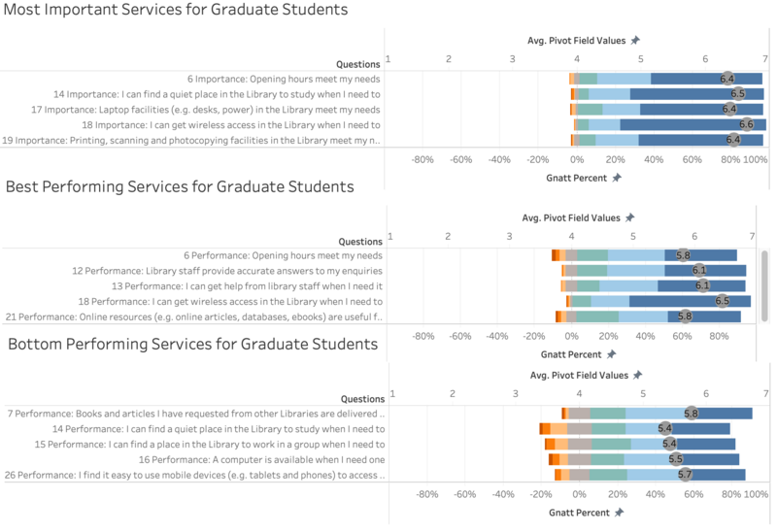Image resolution: width=777 pixels, height=532 pixels.
Task: Click the scrollbar in Best Performing Services chart
Action: point(764,285)
